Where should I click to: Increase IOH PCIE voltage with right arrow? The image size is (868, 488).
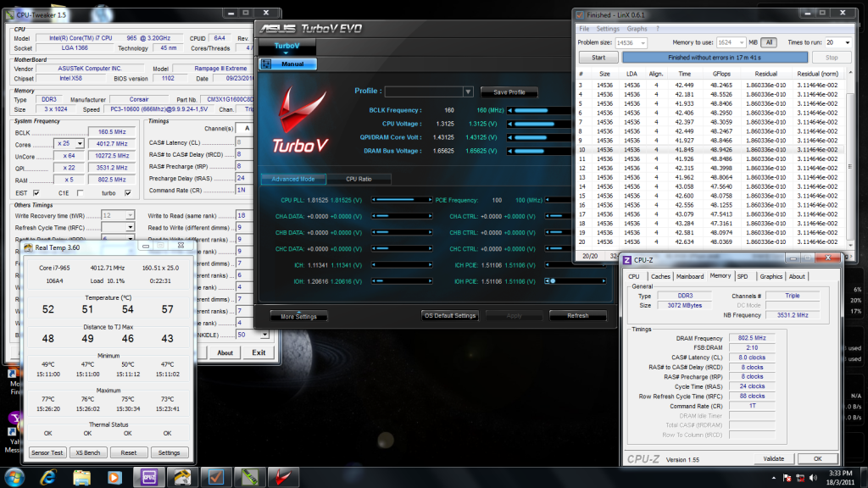[604, 281]
